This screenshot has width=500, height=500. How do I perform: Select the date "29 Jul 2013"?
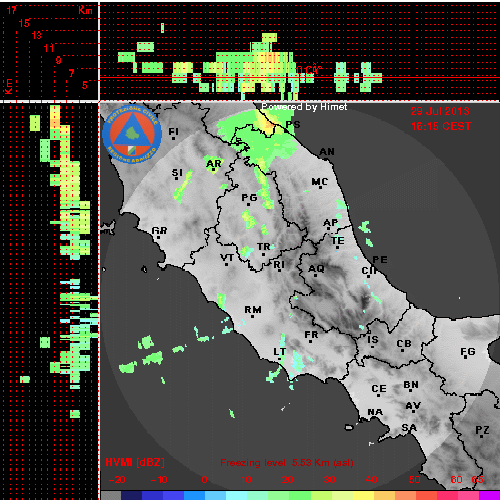440,111
